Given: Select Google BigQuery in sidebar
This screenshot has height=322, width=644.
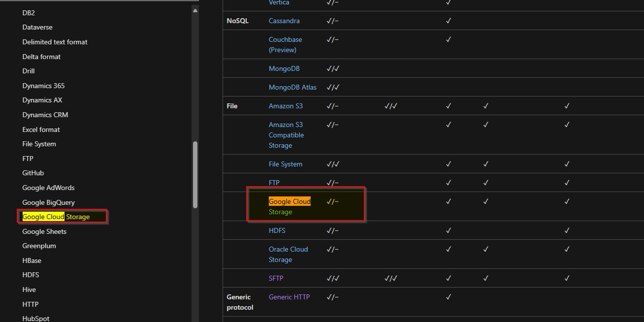Looking at the screenshot, I should point(48,202).
